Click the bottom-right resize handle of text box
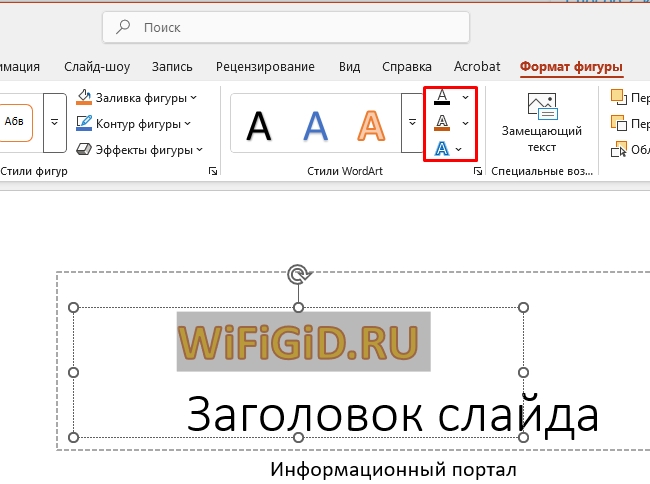Screen dimensions: 650x484 (524, 437)
